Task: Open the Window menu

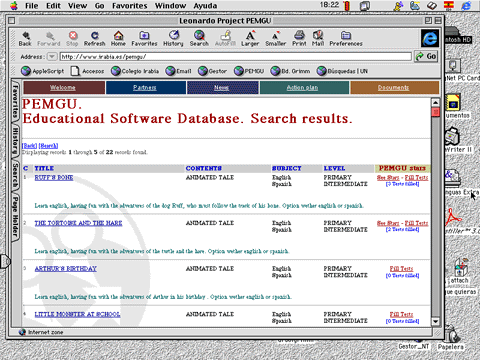Action: pos(170,6)
